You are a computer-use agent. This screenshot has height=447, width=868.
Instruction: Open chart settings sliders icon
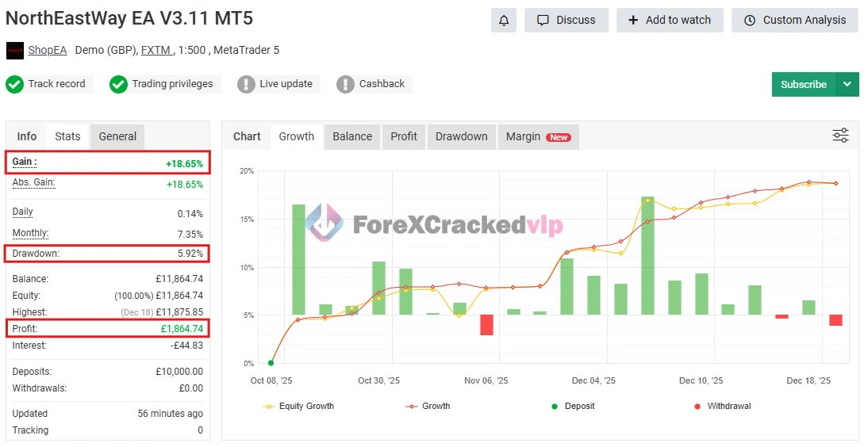pos(840,136)
